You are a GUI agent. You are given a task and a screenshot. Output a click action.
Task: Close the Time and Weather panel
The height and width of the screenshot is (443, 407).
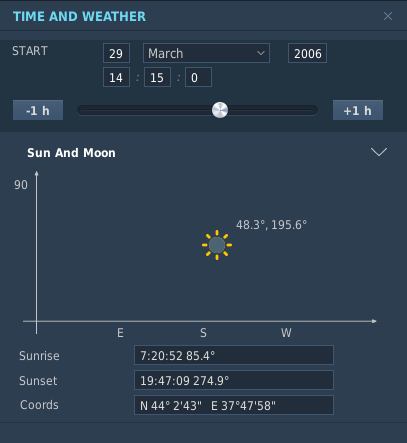[388, 16]
